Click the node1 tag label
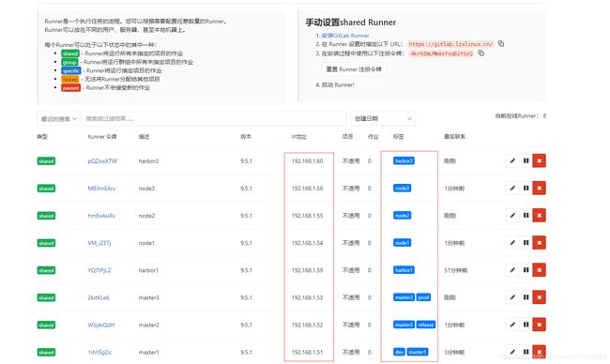This screenshot has height=364, width=610. [x=402, y=243]
